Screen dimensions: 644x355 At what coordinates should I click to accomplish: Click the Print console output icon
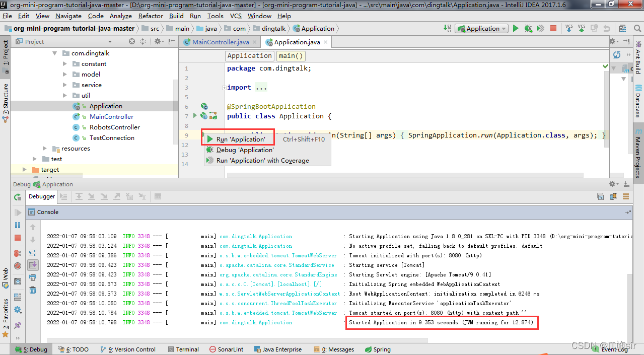click(x=33, y=277)
